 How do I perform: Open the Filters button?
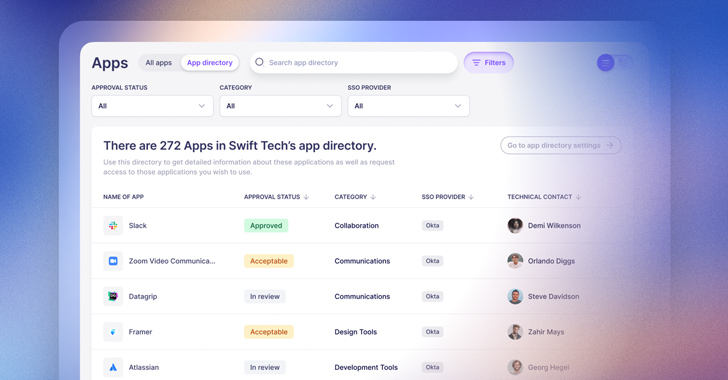click(x=488, y=63)
